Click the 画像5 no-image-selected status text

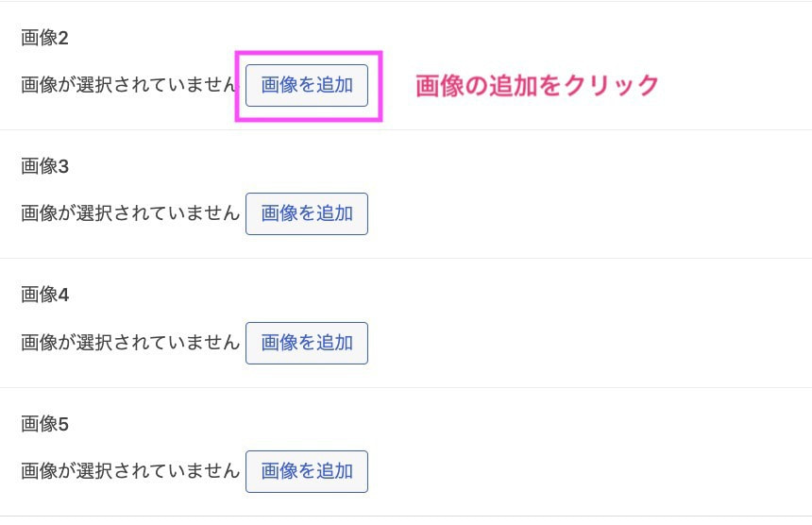click(x=129, y=471)
